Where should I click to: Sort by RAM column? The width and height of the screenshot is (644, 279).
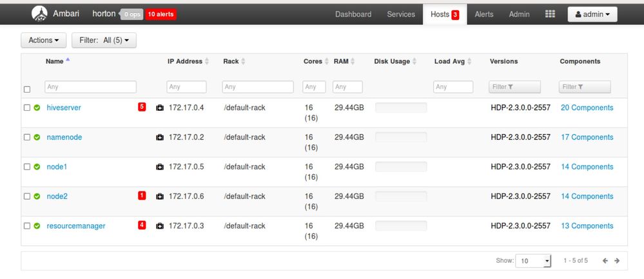pos(344,61)
